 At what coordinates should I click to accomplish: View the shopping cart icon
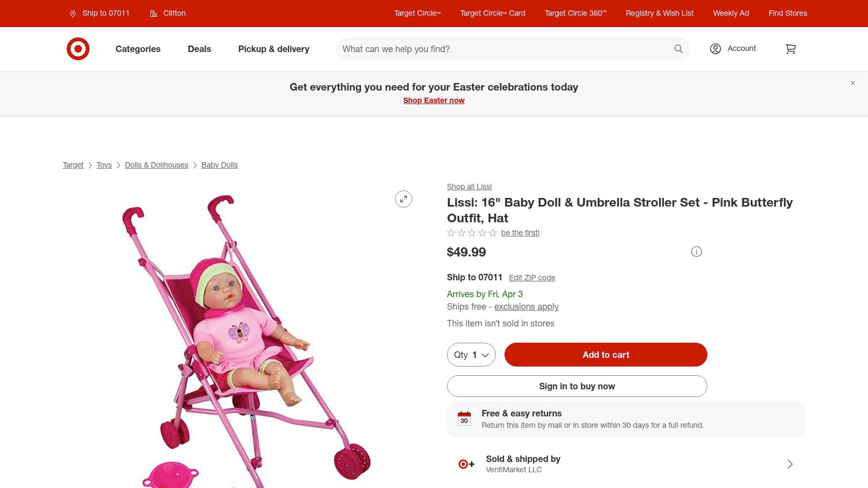[790, 49]
